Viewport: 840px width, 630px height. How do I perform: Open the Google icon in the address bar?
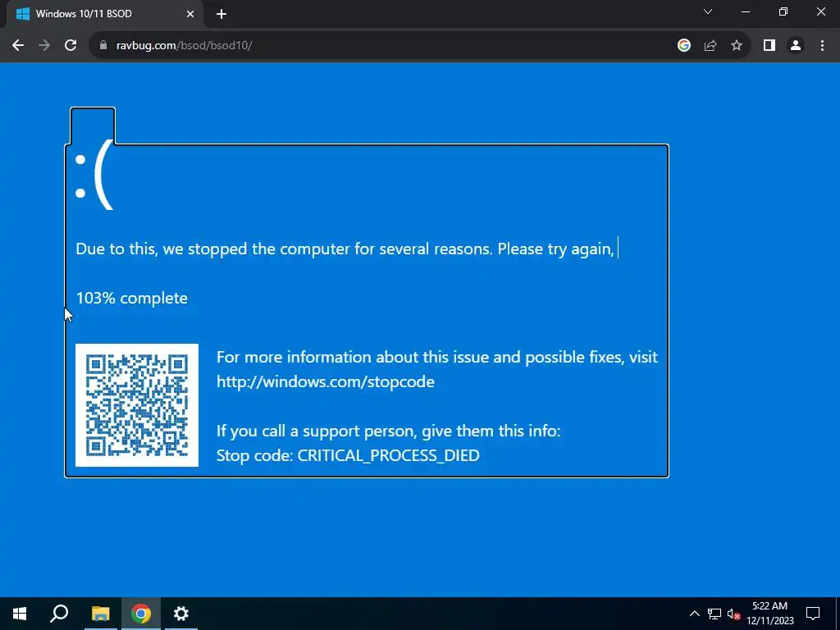tap(683, 46)
